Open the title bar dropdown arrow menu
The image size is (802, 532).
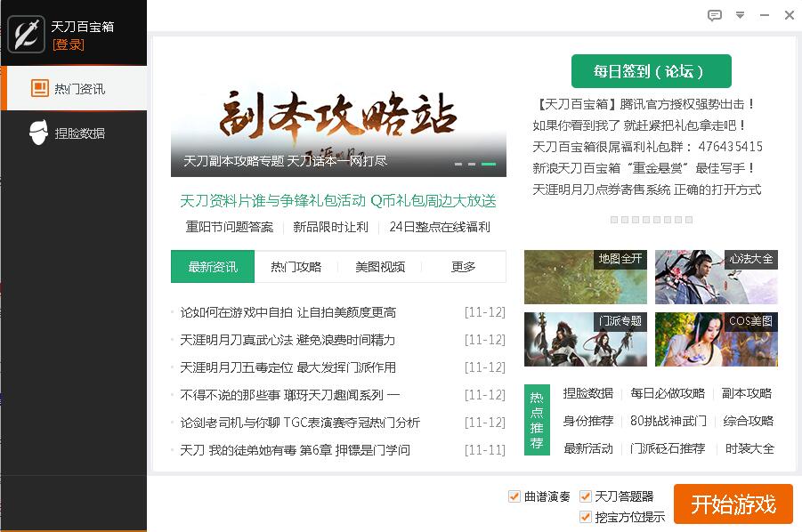coord(739,15)
